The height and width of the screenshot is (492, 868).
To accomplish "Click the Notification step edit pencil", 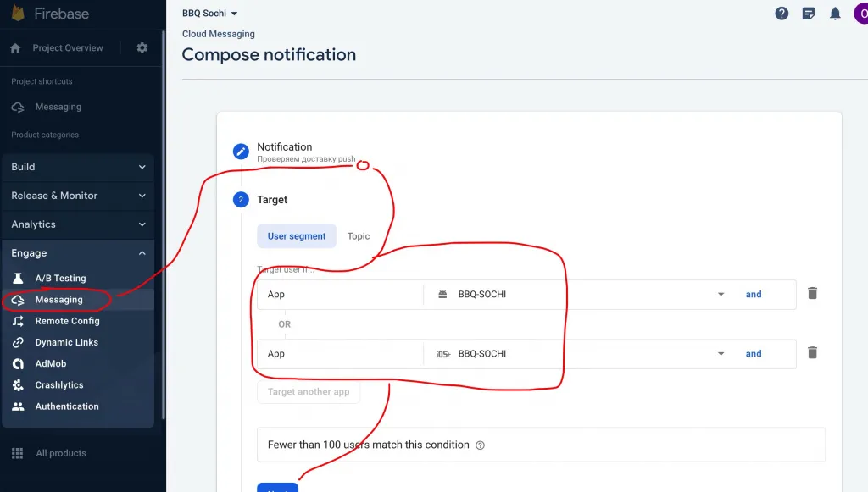I will [241, 151].
